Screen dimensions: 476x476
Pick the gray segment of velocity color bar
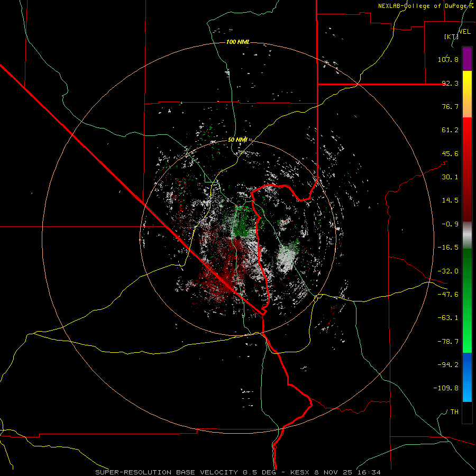467,235
